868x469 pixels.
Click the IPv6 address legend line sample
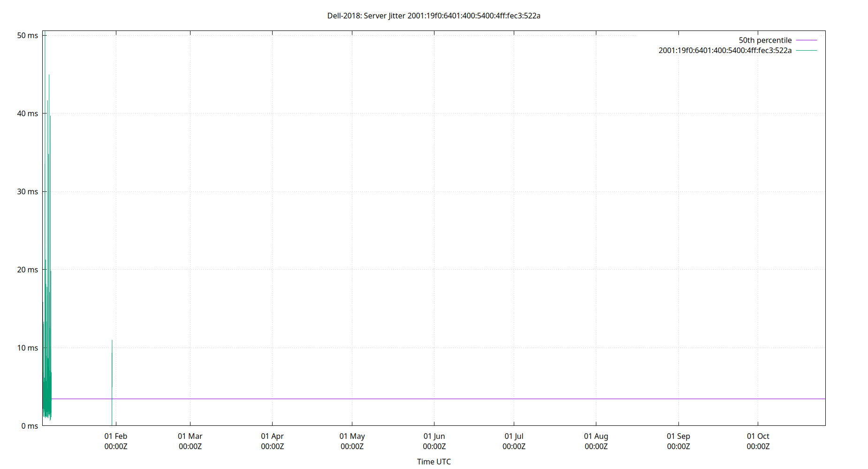[806, 51]
